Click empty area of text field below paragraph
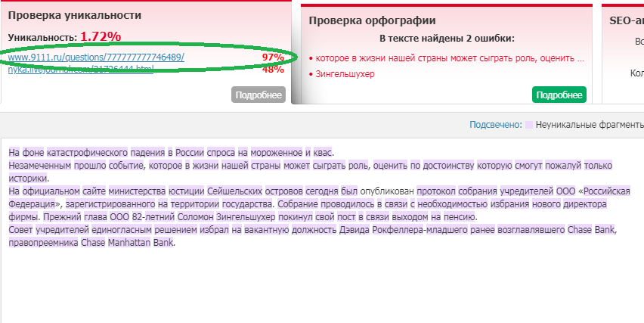 coord(302,287)
